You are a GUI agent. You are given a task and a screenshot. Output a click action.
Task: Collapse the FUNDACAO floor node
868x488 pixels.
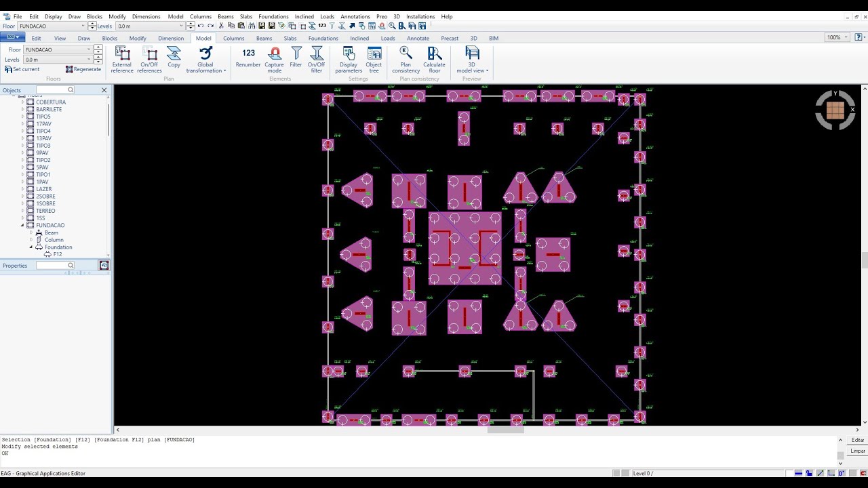tap(23, 225)
